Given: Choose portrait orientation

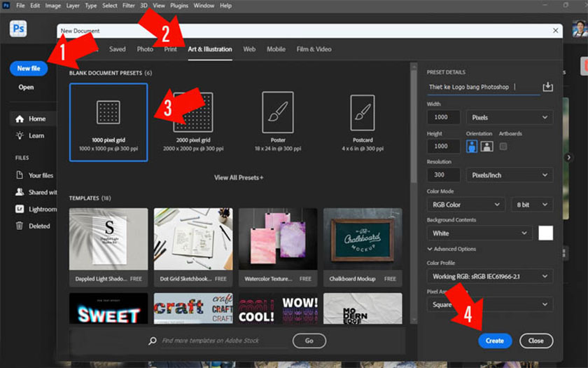Looking at the screenshot, I should pyautogui.click(x=472, y=146).
